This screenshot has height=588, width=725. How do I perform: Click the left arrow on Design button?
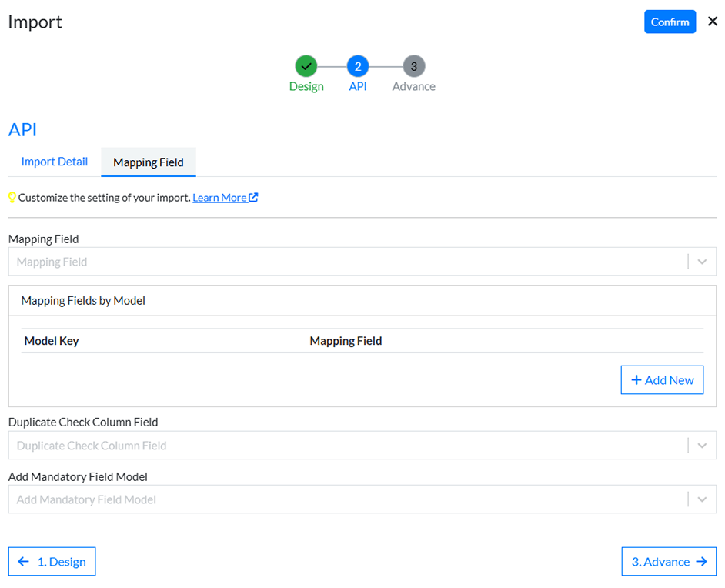24,562
